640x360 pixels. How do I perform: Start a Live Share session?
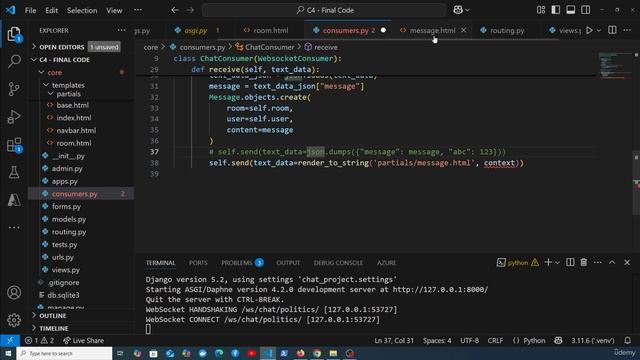[83, 340]
